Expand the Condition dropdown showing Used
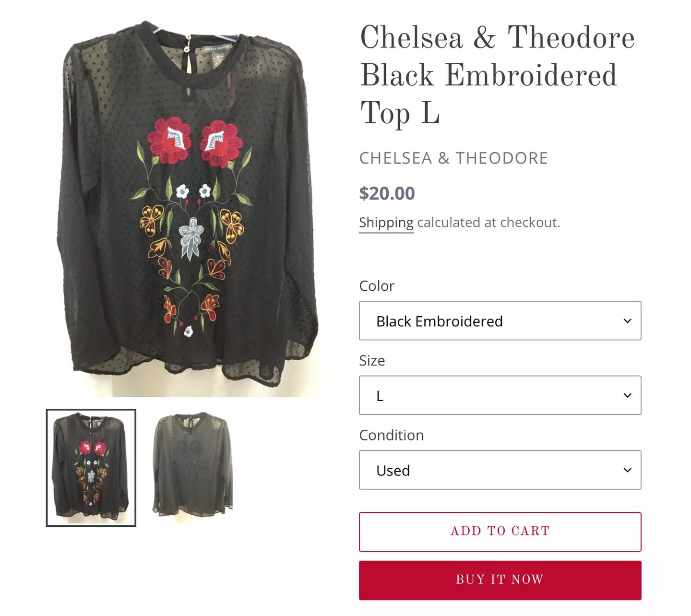This screenshot has width=691, height=616. (x=500, y=470)
